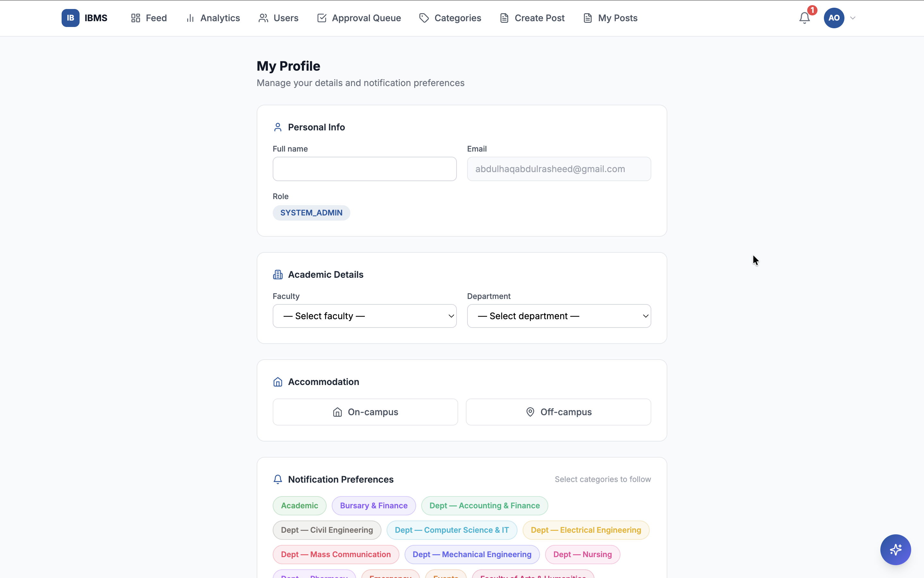Click the disabled Email field
This screenshot has width=924, height=578.
click(x=559, y=169)
